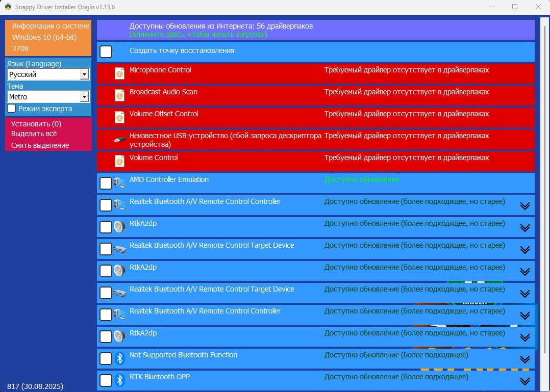The image size is (550, 392).
Task: Click missing-driver status text in Microphone Control row
Action: pyautogui.click(x=407, y=70)
